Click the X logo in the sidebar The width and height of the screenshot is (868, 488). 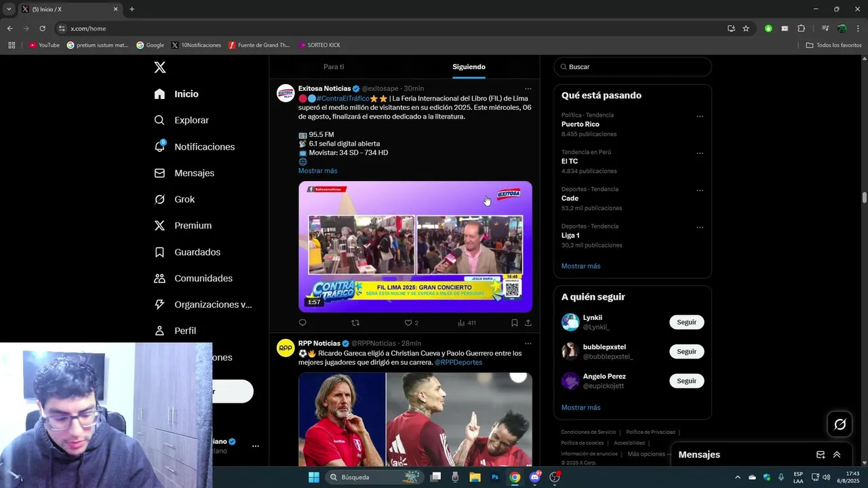[x=160, y=67]
